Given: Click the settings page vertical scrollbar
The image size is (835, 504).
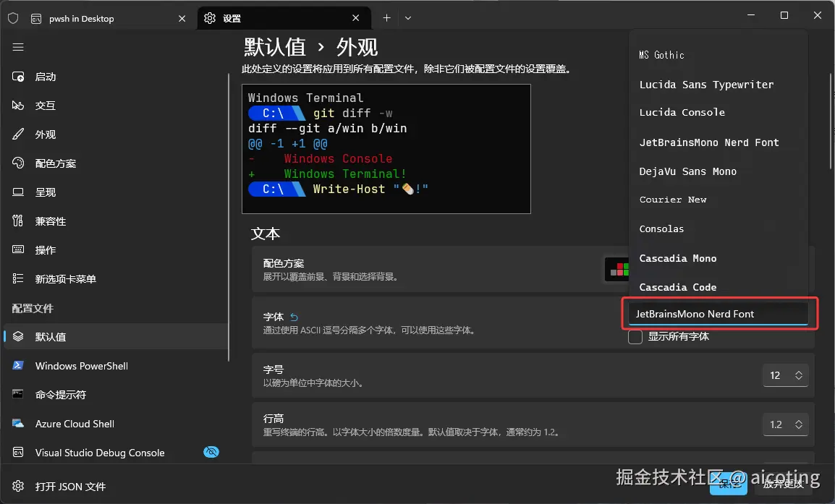Looking at the screenshot, I should (x=831, y=121).
